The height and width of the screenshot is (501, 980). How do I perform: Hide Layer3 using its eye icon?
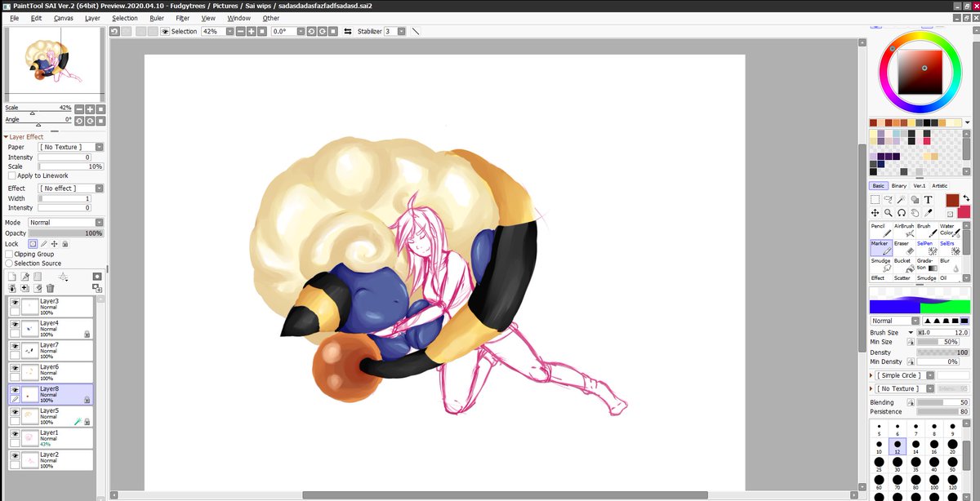click(x=15, y=302)
